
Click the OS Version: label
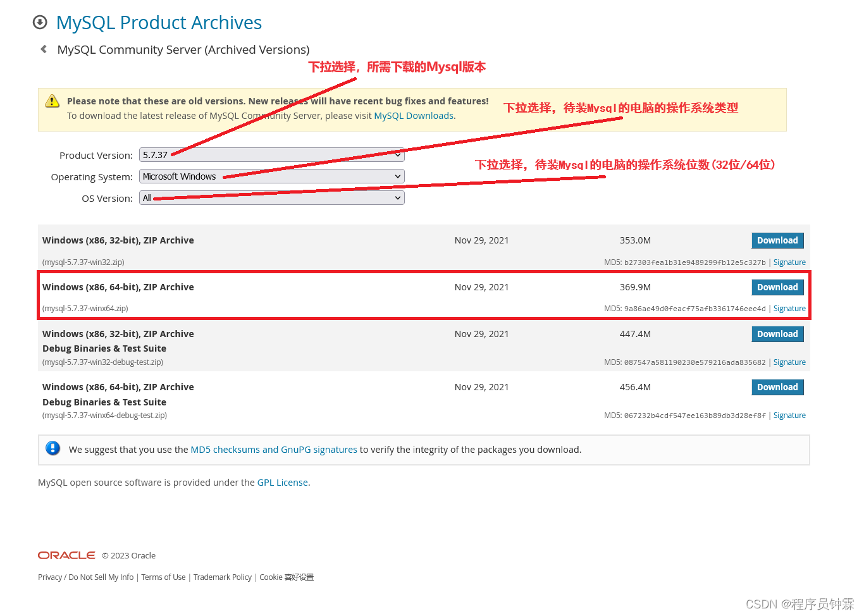click(107, 199)
